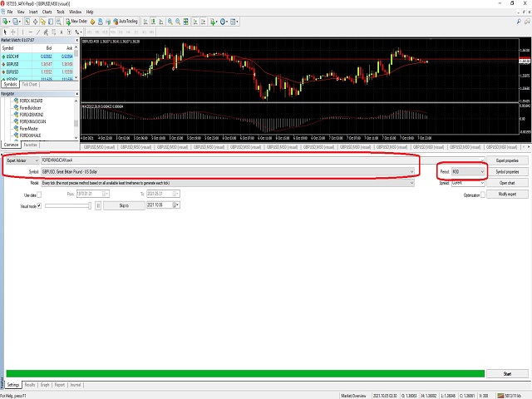
Task: Select the candlestick chart type icon
Action: (x=153, y=22)
